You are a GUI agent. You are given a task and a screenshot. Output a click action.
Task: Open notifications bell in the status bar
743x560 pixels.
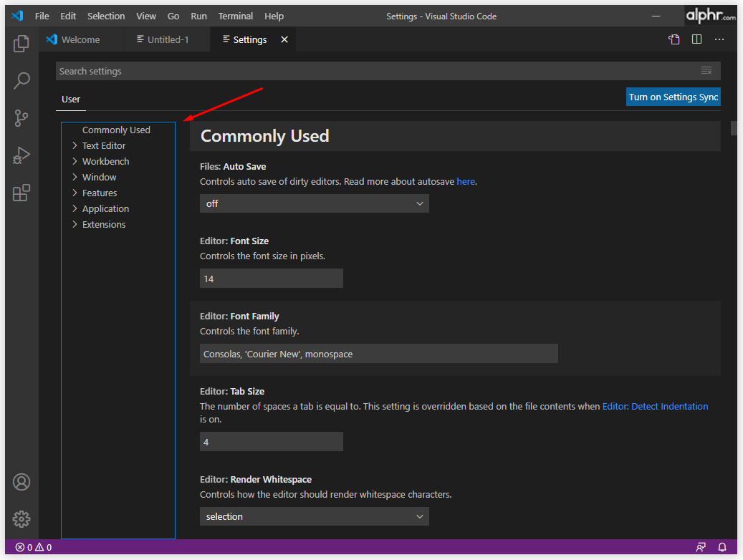[x=722, y=547]
